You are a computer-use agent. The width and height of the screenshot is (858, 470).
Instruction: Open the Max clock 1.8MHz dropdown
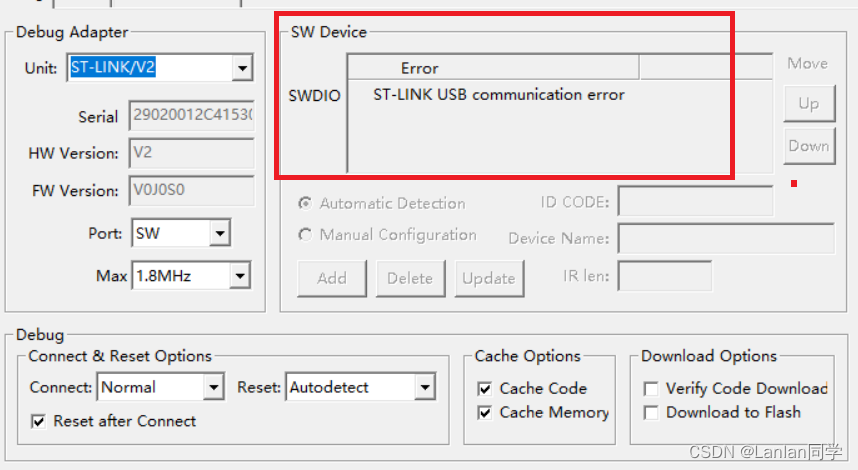coord(240,275)
